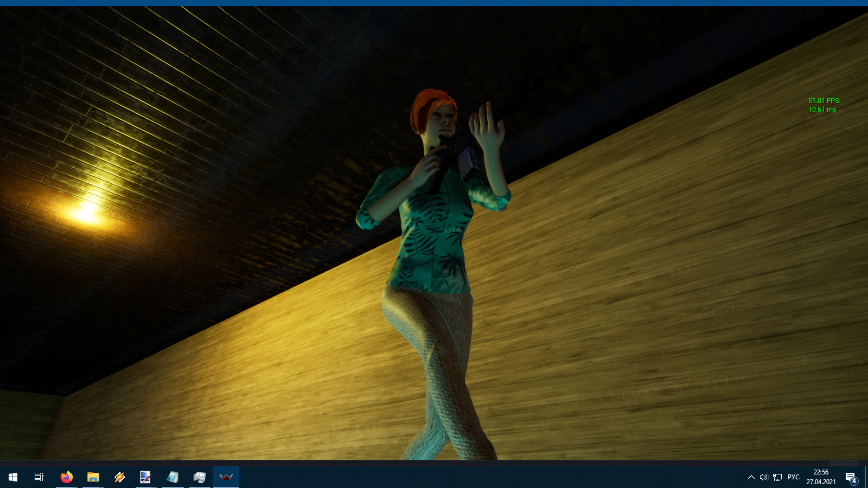Screen dimensions: 868x488
Task: Show hidden system tray icons
Action: click(x=751, y=477)
